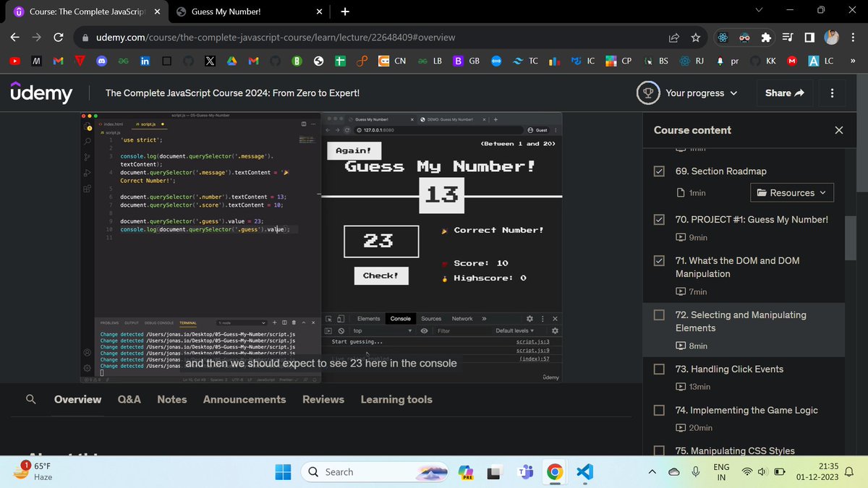
Task: Click the Windows Start button
Action: (x=283, y=472)
